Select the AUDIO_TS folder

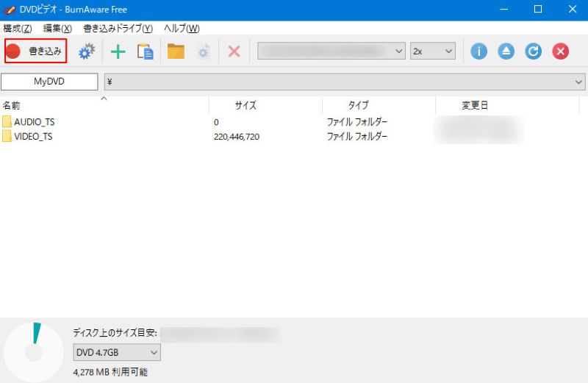pos(34,122)
